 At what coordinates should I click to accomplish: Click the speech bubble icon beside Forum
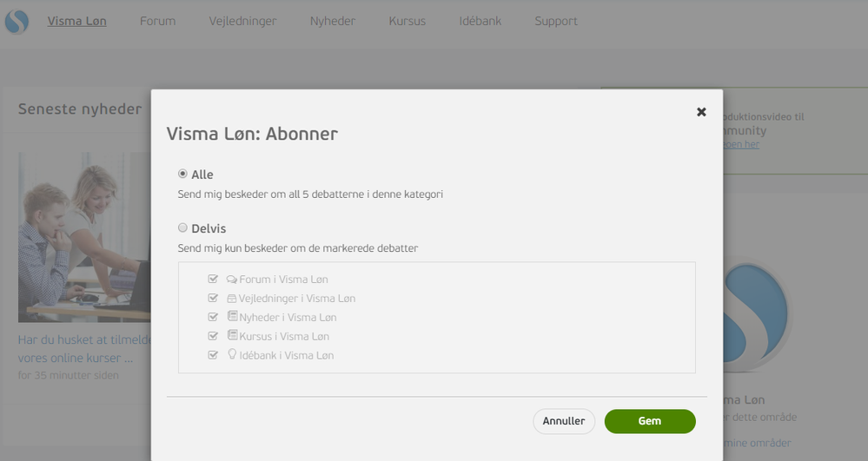(x=232, y=280)
